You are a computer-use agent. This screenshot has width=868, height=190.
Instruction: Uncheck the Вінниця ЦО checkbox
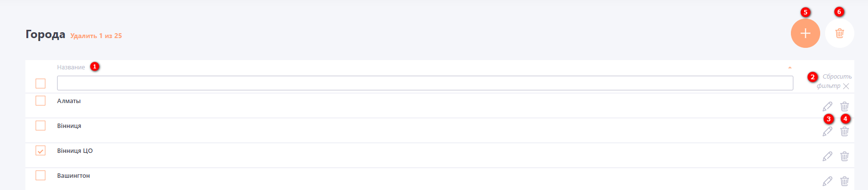[40, 150]
